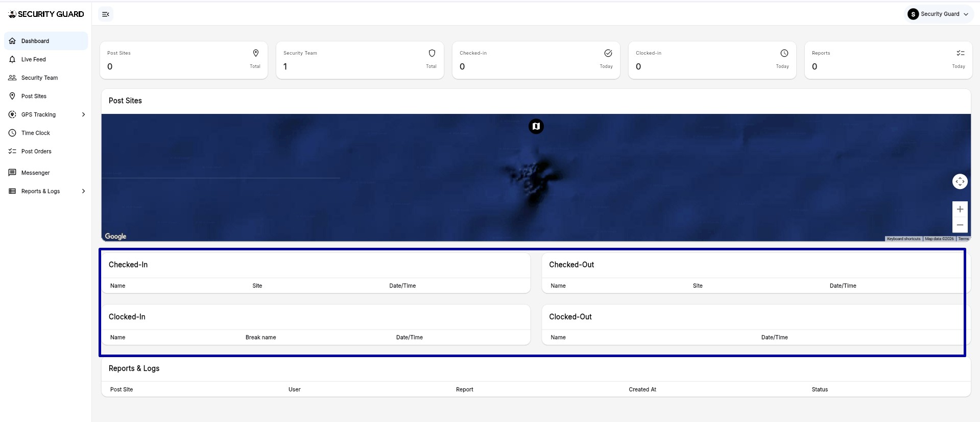The width and height of the screenshot is (980, 422).
Task: Open the Dashboard home icon in sidebar
Action: click(12, 41)
